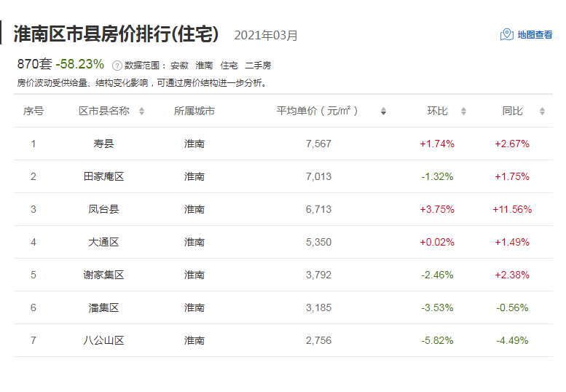Open the 凤台县 district entry

pos(103,209)
